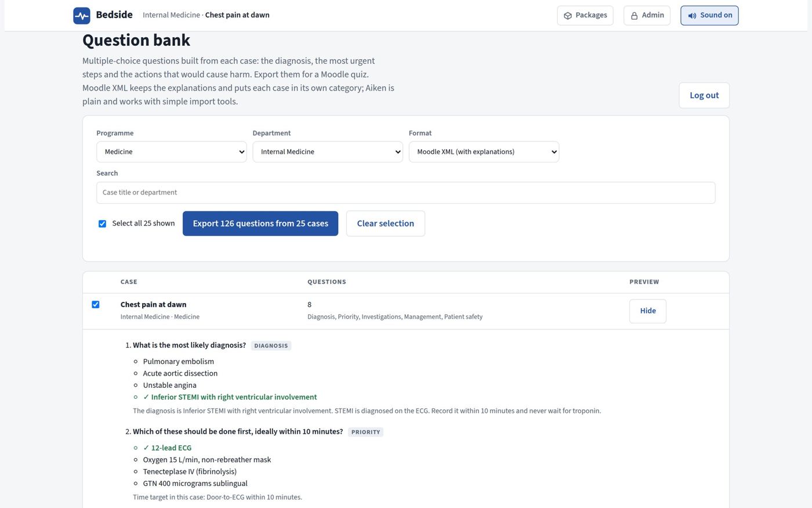
Task: Open the Format dropdown set to Moodle XML
Action: coord(484,152)
